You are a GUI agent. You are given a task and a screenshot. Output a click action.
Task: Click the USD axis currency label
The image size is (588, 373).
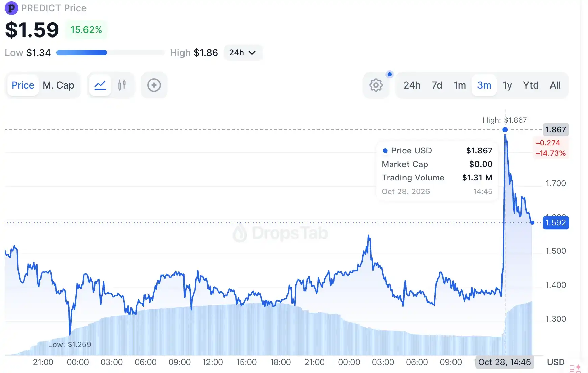point(556,362)
